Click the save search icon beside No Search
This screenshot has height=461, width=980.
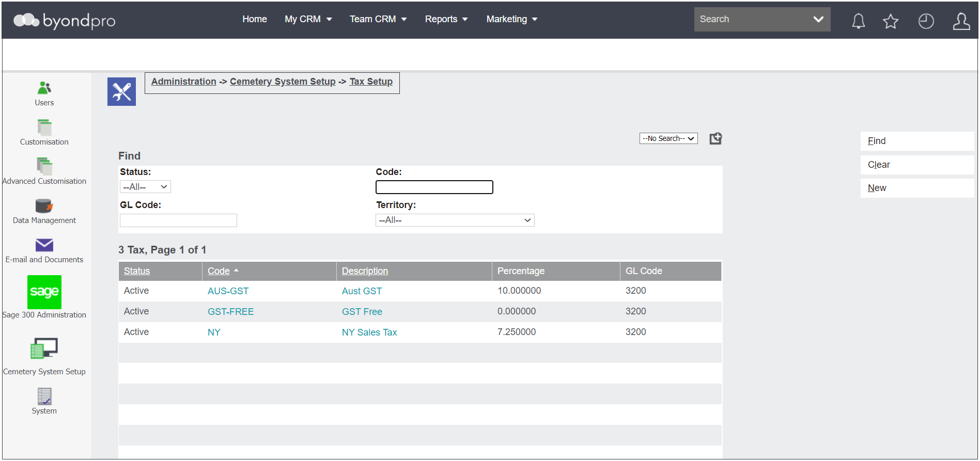pyautogui.click(x=715, y=138)
